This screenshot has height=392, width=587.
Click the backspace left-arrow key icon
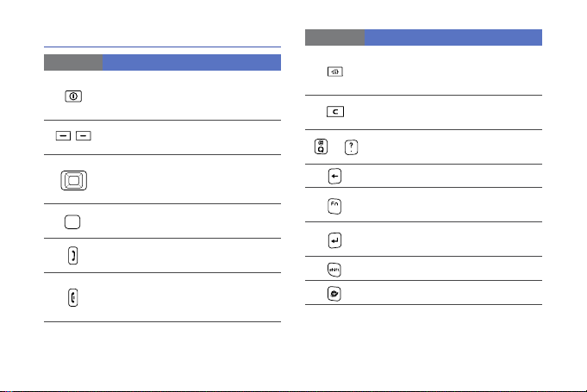pyautogui.click(x=334, y=176)
